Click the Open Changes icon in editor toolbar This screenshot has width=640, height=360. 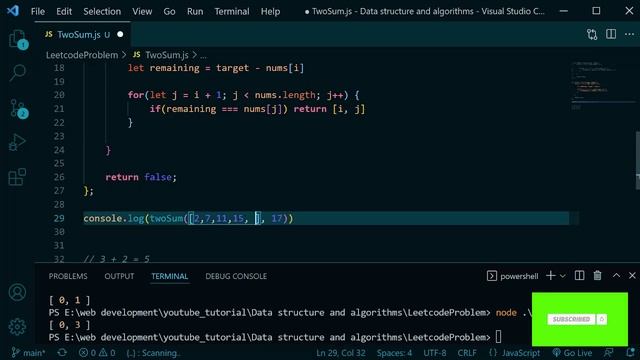[592, 34]
